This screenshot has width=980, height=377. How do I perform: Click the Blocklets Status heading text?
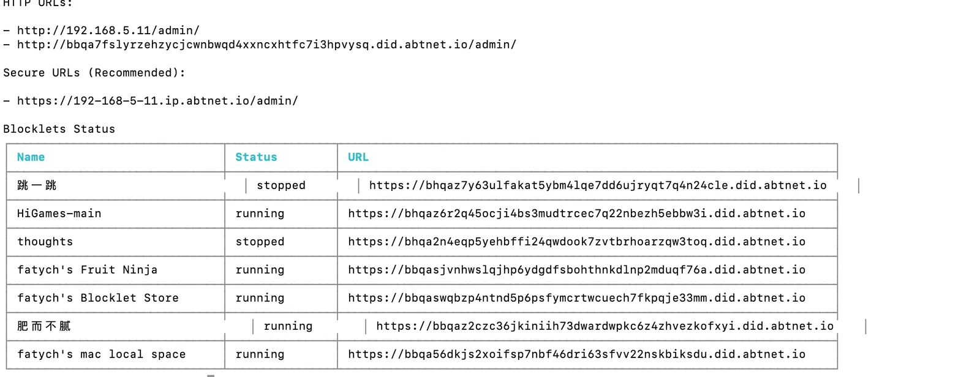(59, 129)
